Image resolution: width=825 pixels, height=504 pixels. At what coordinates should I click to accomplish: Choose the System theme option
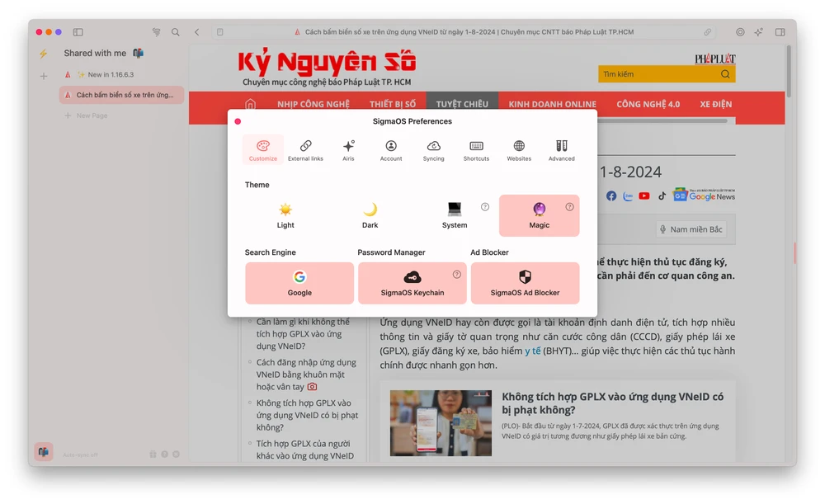coord(454,215)
